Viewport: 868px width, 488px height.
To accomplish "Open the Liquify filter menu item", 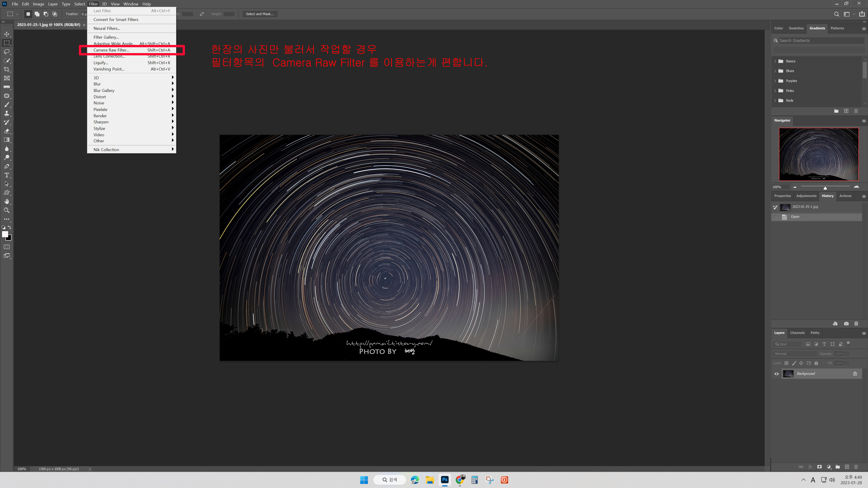I will tap(131, 63).
